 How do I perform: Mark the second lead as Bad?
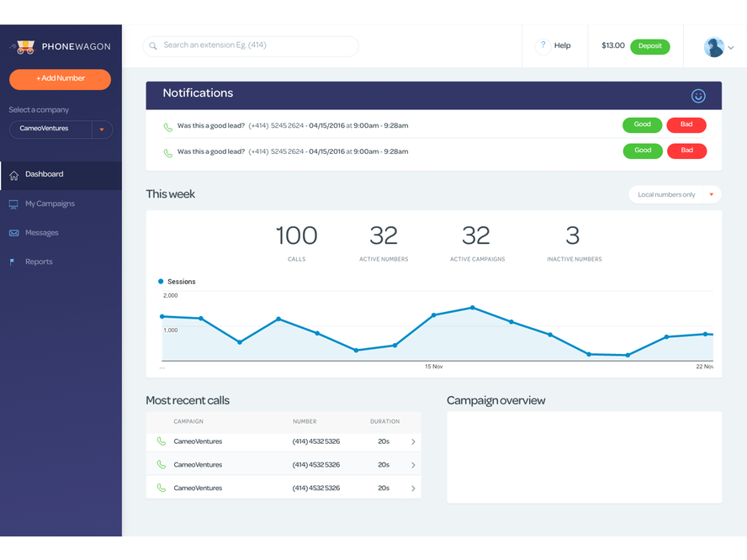[686, 151]
